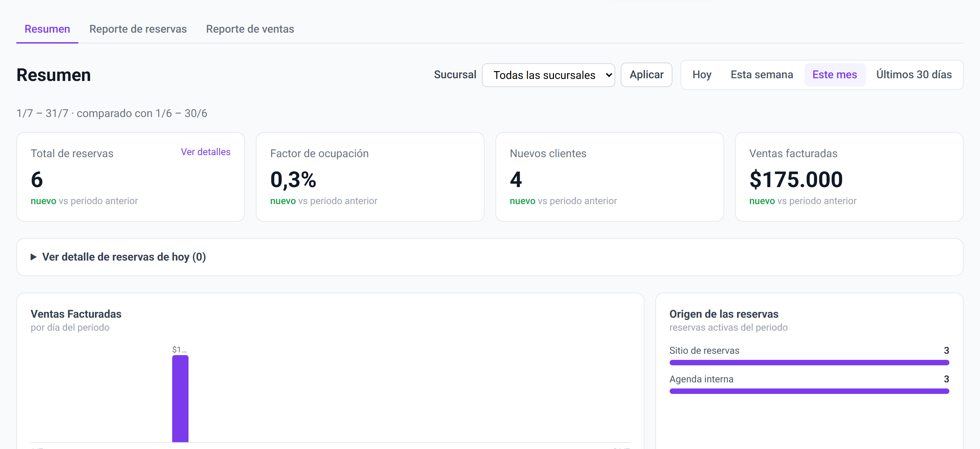Click the Aplicar button
This screenshot has height=449, width=980.
click(646, 74)
